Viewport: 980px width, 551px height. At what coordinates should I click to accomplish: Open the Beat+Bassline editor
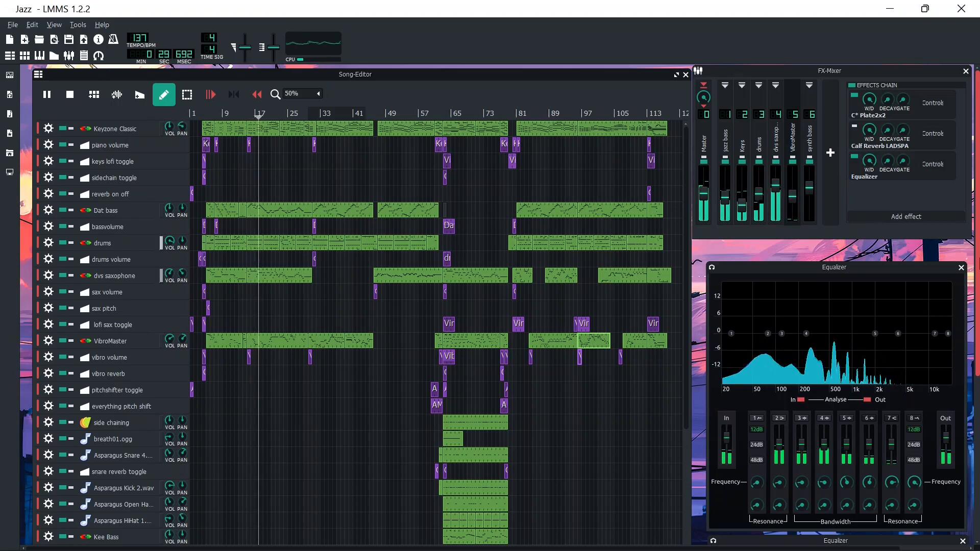(x=24, y=56)
